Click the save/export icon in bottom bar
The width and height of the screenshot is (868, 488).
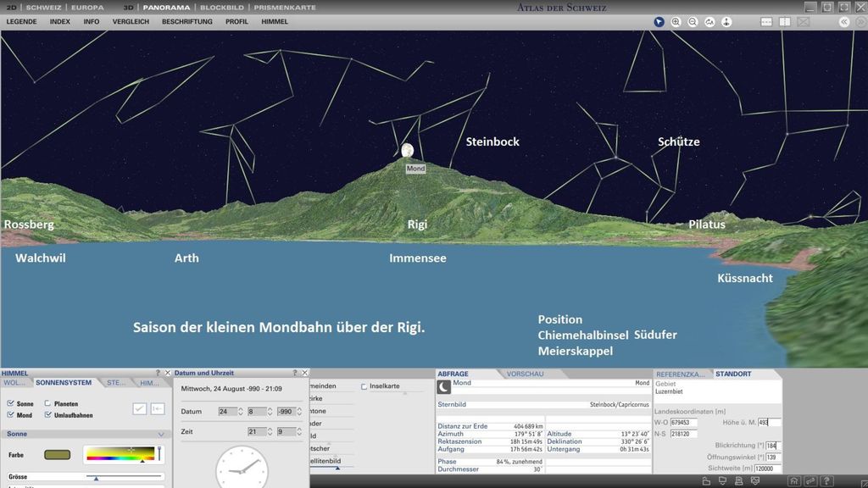coord(722,481)
